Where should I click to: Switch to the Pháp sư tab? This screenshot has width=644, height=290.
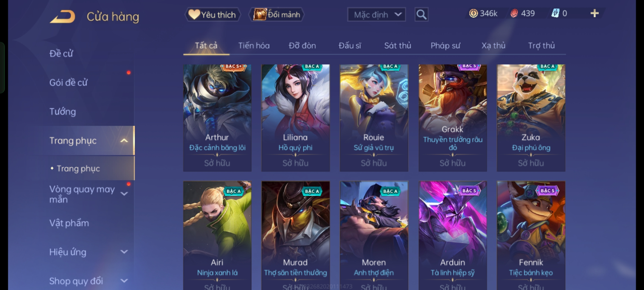(445, 46)
